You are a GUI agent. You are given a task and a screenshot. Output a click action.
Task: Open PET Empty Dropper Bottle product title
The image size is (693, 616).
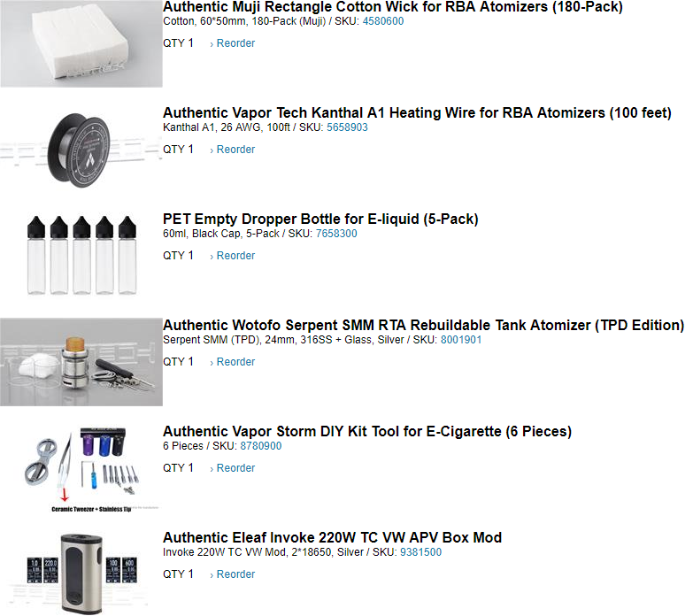320,219
